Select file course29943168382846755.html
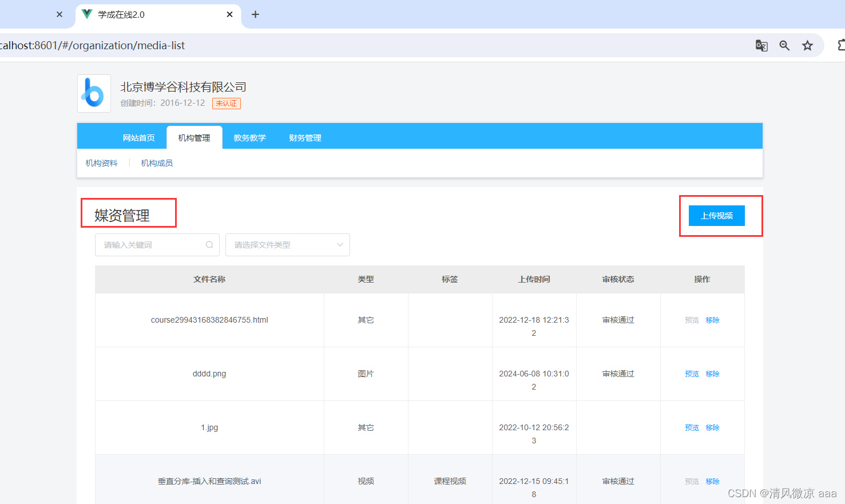This screenshot has width=845, height=504. [x=209, y=320]
